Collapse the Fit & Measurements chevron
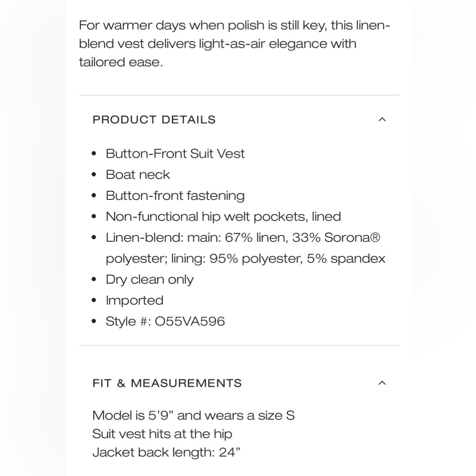This screenshot has height=476, width=476. (x=382, y=383)
